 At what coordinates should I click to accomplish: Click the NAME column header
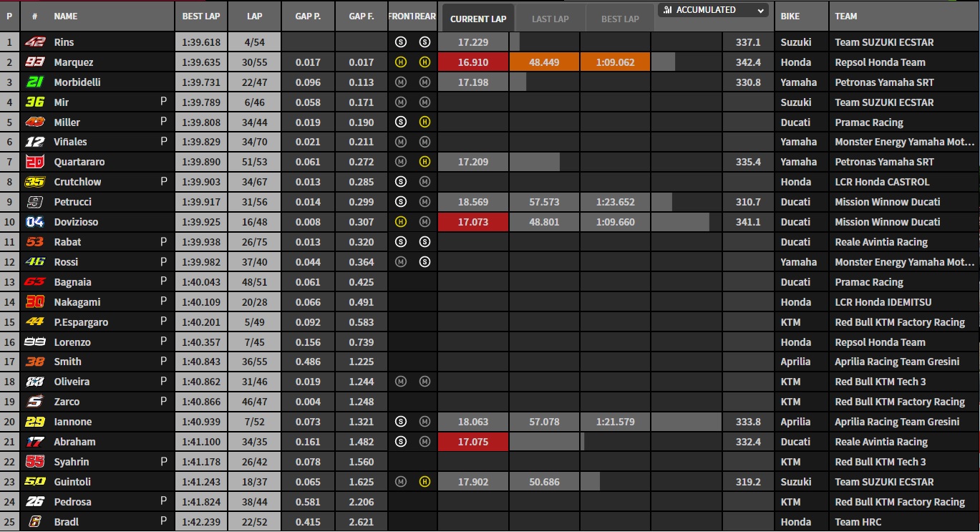[x=66, y=16]
